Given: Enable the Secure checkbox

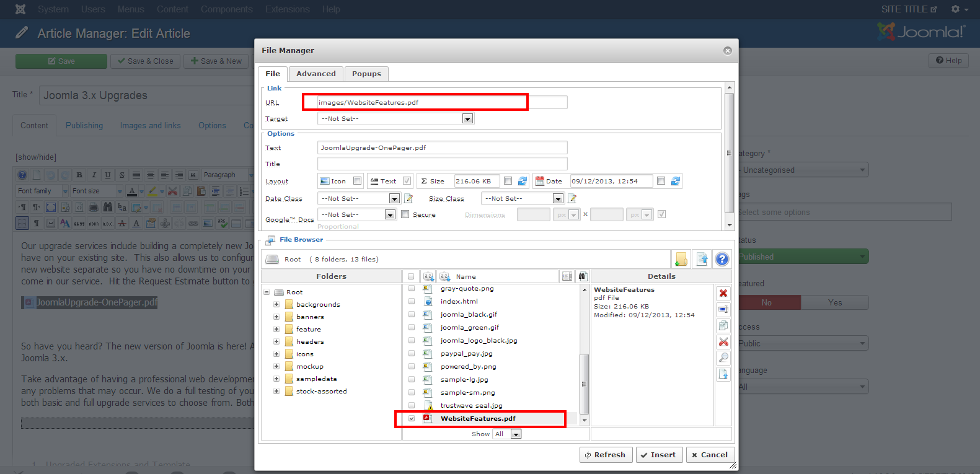Looking at the screenshot, I should [405, 214].
